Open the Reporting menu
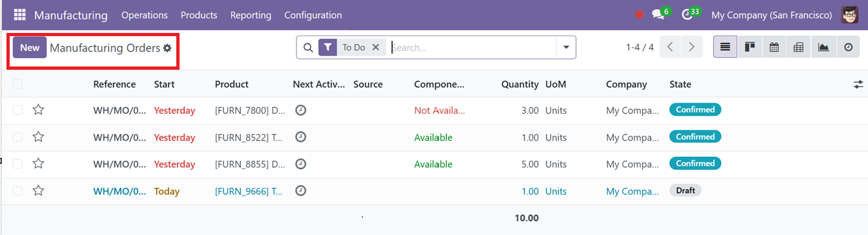The width and height of the screenshot is (868, 235). [x=251, y=15]
